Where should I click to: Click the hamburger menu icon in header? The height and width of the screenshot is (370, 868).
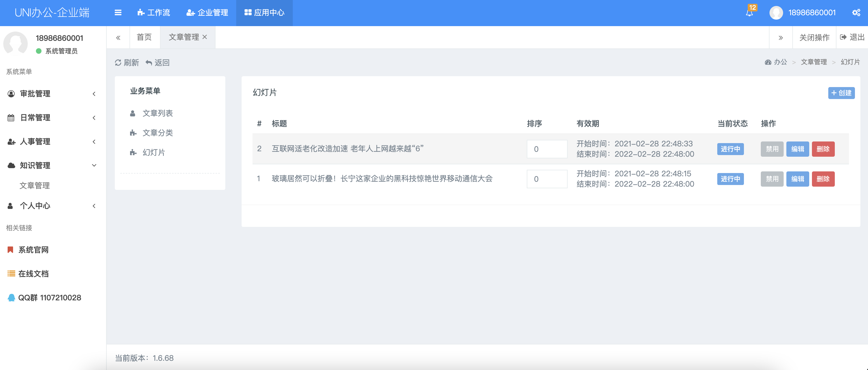[118, 13]
